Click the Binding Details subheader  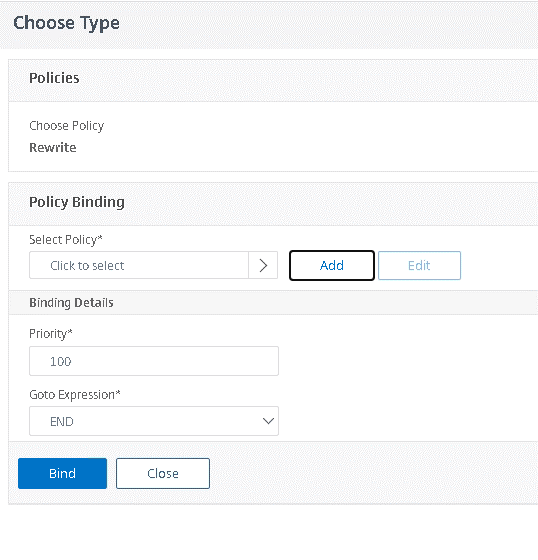point(71,302)
